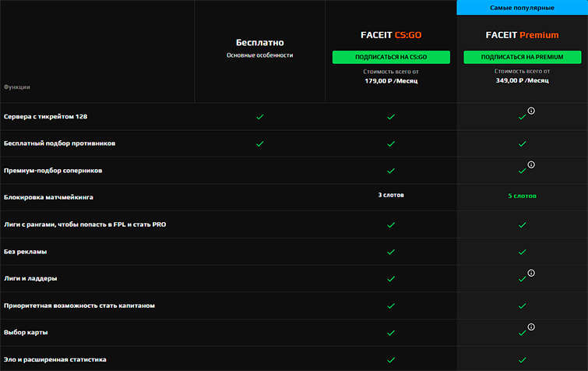This screenshot has height=371, width=588.
Task: Click the green '5 слотов' cell
Action: (523, 196)
